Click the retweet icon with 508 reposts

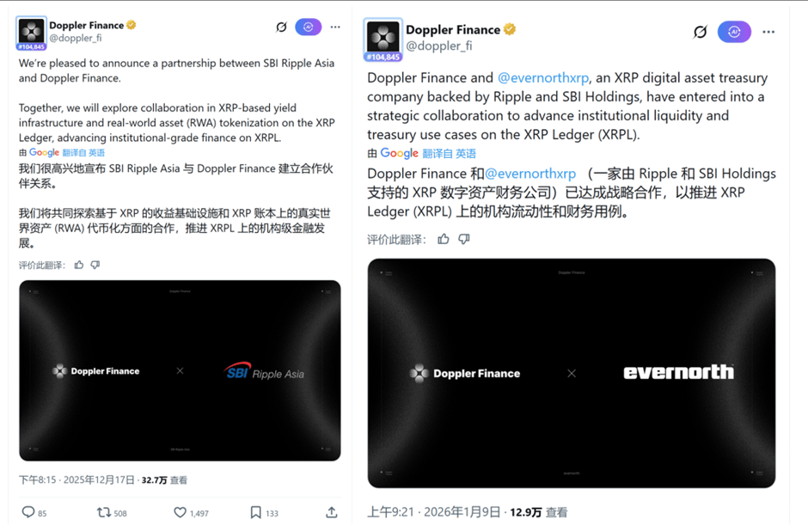coord(103,512)
